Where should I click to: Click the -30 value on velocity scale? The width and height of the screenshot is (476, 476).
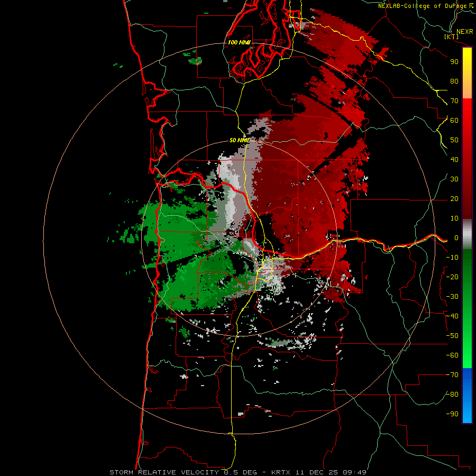[x=452, y=297]
